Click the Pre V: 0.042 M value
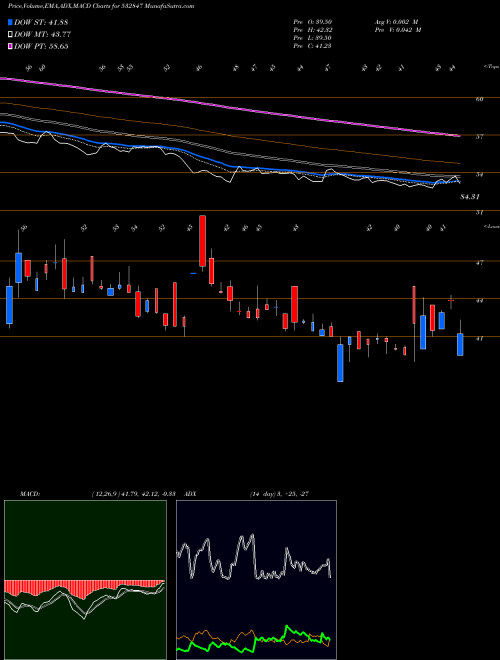Image resolution: width=500 pixels, height=660 pixels. point(399,30)
